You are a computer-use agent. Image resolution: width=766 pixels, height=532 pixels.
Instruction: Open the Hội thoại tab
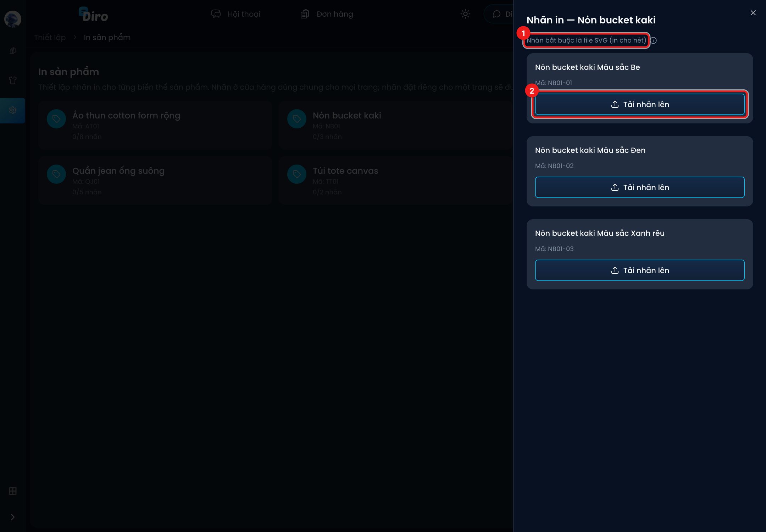point(236,14)
